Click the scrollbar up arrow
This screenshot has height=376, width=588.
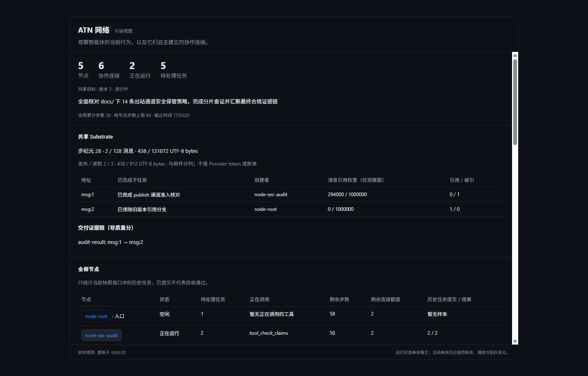(x=515, y=55)
